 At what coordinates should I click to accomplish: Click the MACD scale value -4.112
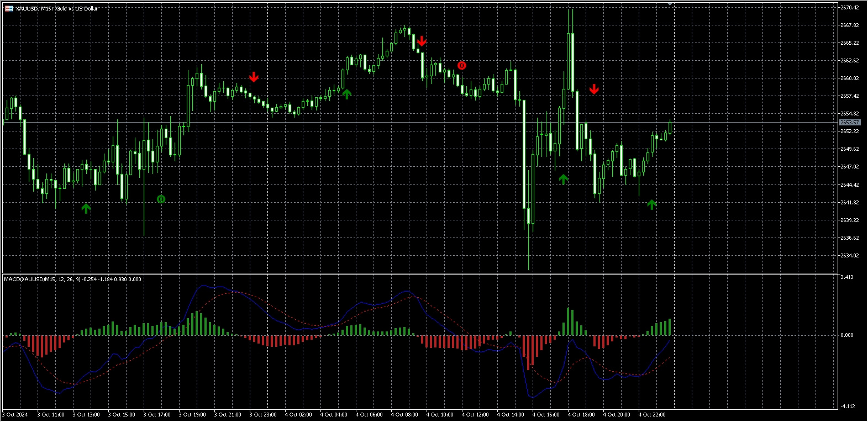pyautogui.click(x=848, y=406)
